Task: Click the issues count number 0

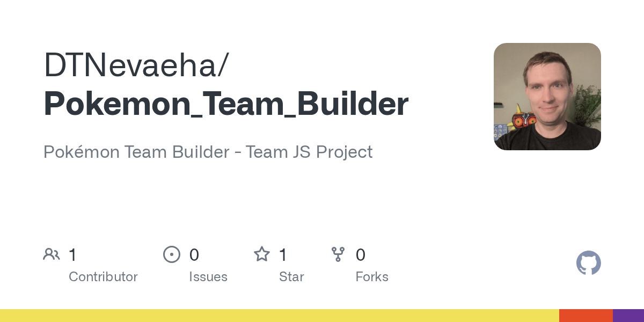Action: pos(194,254)
